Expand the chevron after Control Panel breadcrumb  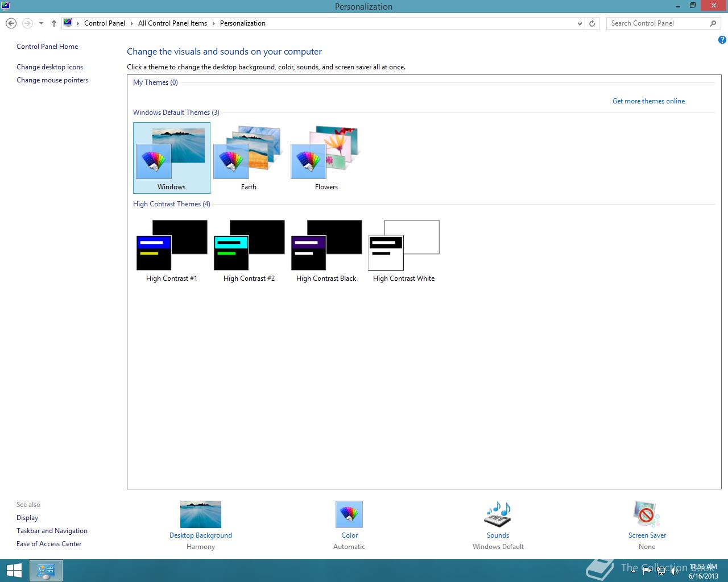click(x=132, y=23)
